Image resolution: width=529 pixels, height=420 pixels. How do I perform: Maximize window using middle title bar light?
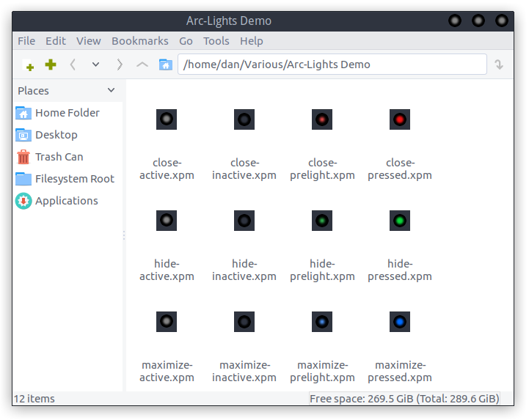point(478,21)
